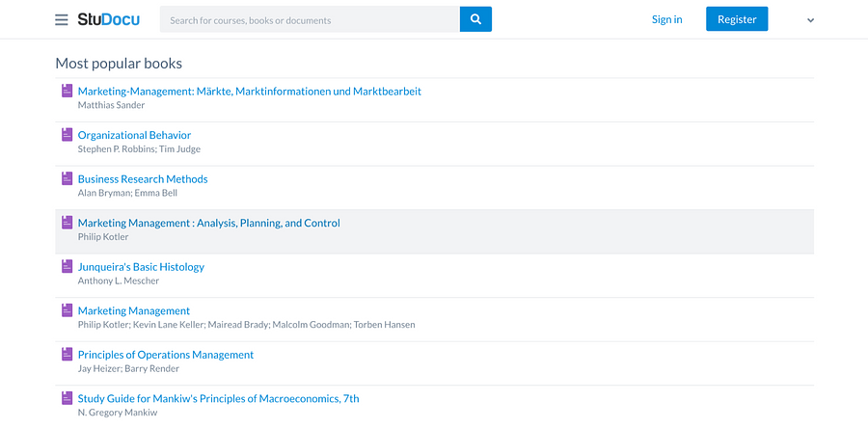Click author text Matthias Sander

point(111,105)
